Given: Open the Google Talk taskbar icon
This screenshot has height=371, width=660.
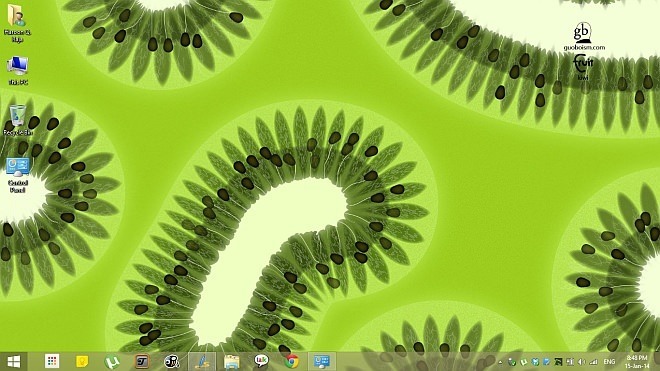Looking at the screenshot, I should (x=261, y=361).
